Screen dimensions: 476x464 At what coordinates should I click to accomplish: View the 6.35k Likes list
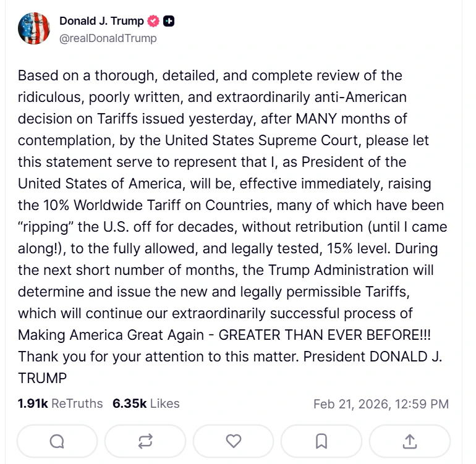click(x=146, y=404)
